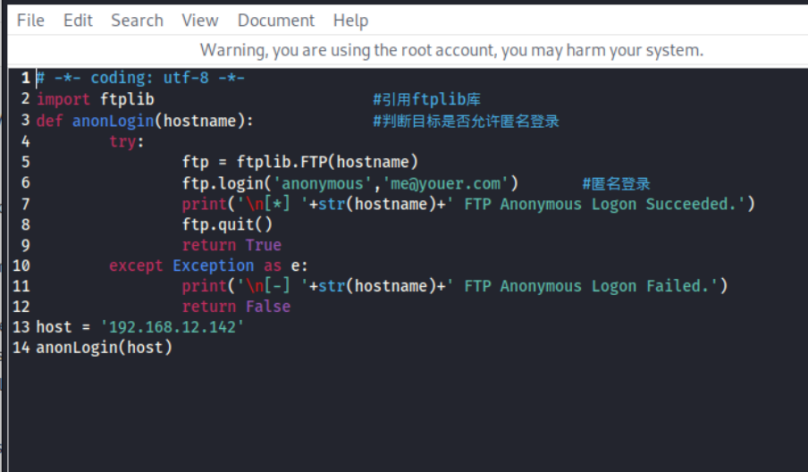Open the File menu

tap(31, 20)
